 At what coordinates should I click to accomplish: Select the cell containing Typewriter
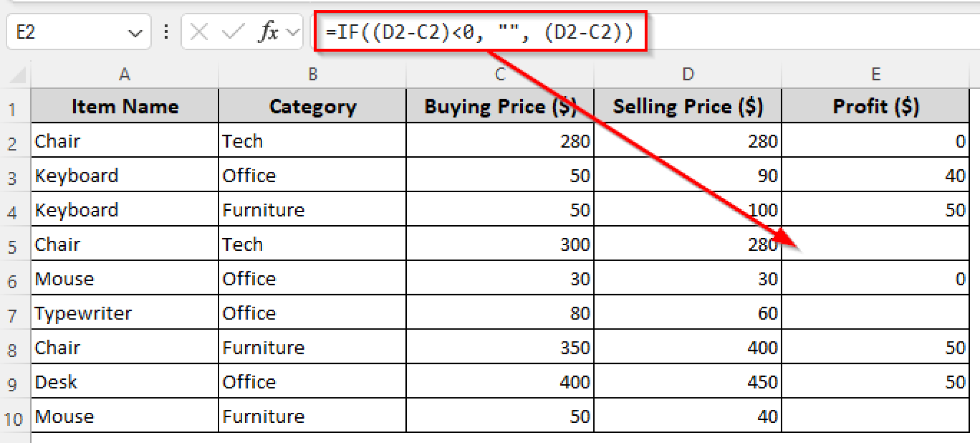124,313
